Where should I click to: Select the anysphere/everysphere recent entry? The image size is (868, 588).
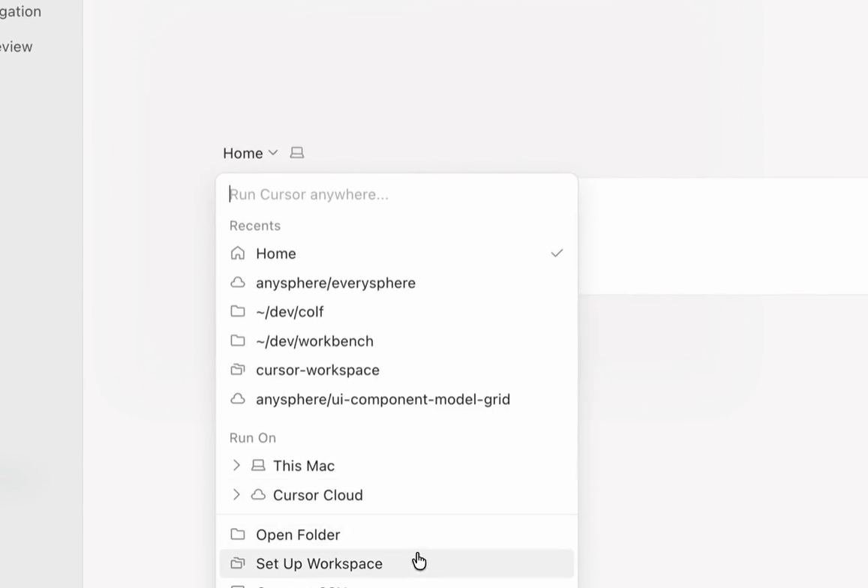pyautogui.click(x=396, y=283)
